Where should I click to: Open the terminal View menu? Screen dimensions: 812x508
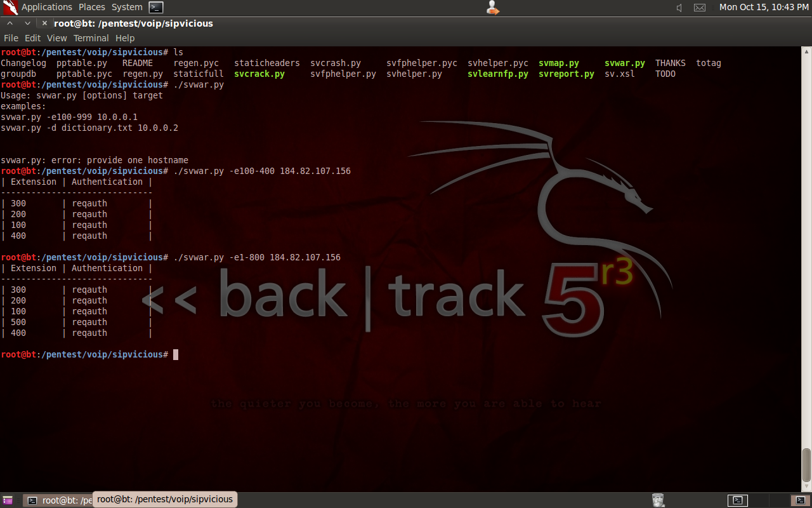click(57, 38)
